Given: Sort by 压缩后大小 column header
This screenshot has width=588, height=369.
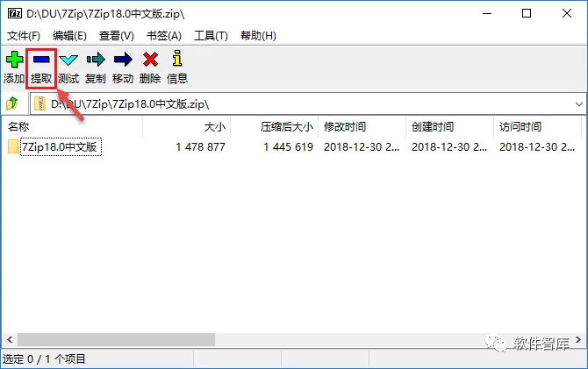Looking at the screenshot, I should 274,127.
